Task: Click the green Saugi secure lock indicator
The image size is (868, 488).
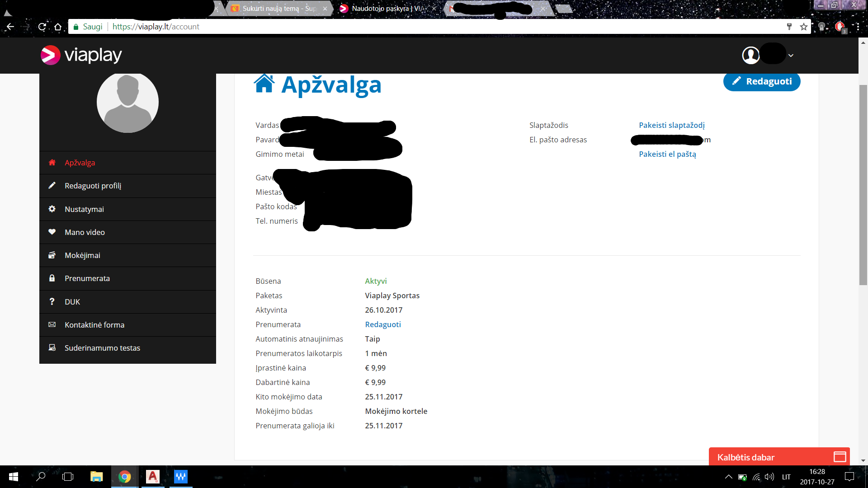Action: pyautogui.click(x=88, y=27)
